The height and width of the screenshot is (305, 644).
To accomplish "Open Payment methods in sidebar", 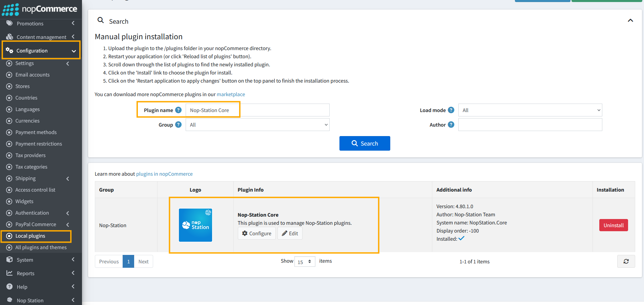I will click(x=36, y=132).
